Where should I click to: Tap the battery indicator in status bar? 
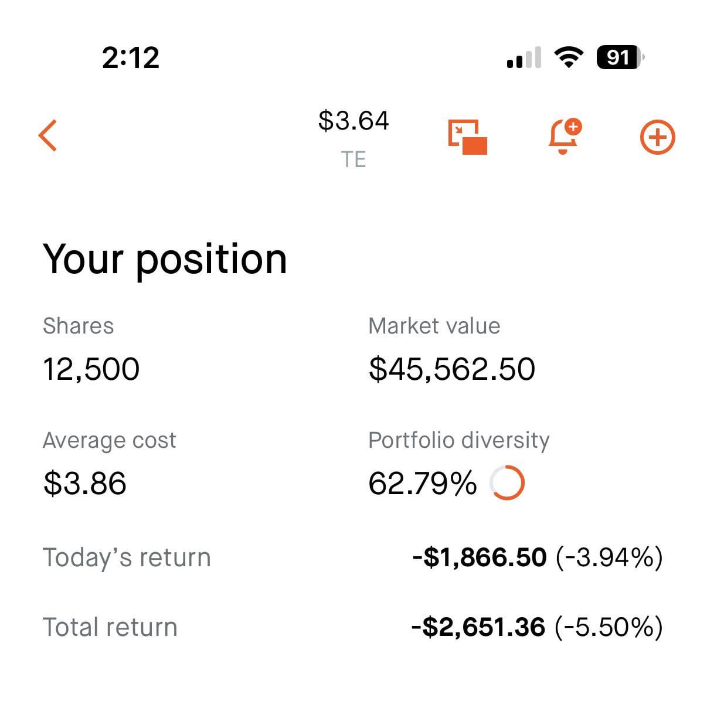pos(619,57)
